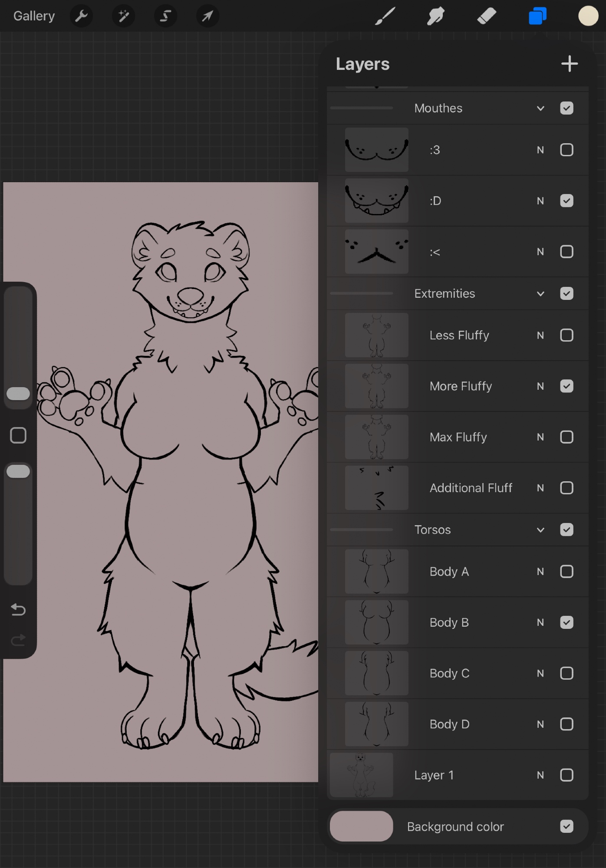The width and height of the screenshot is (606, 868).
Task: Select the Additional Fluff layer thumbnail
Action: [376, 488]
